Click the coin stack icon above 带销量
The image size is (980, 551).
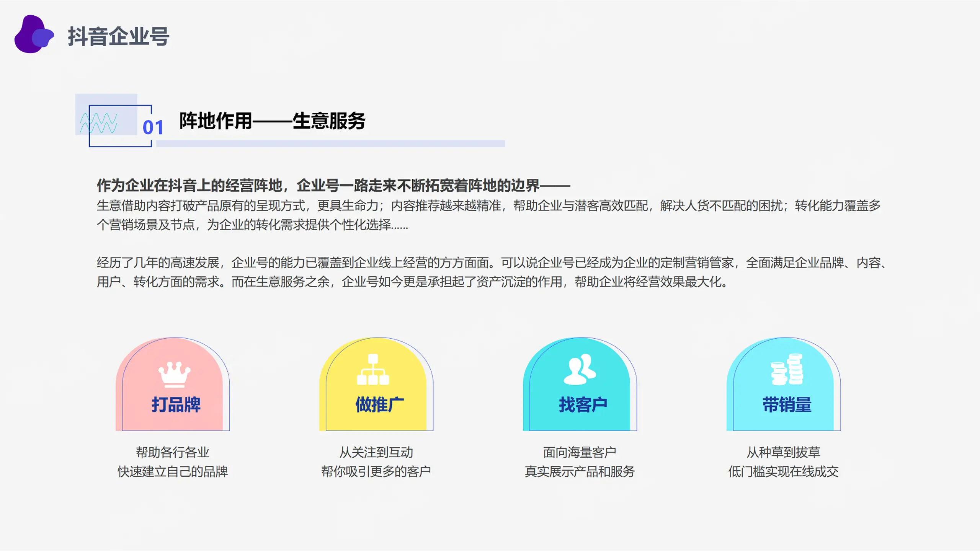pyautogui.click(x=787, y=369)
